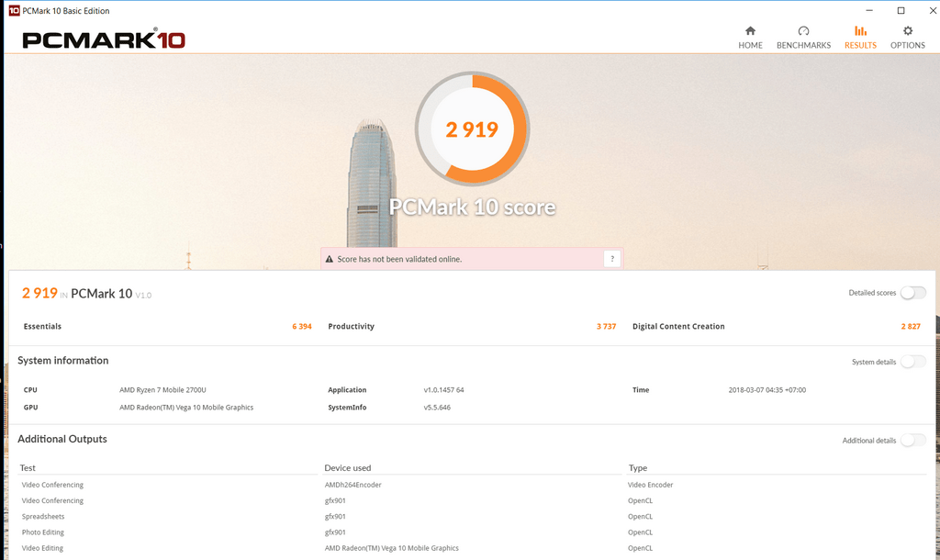Enable the Detailed scores toggle

point(912,293)
